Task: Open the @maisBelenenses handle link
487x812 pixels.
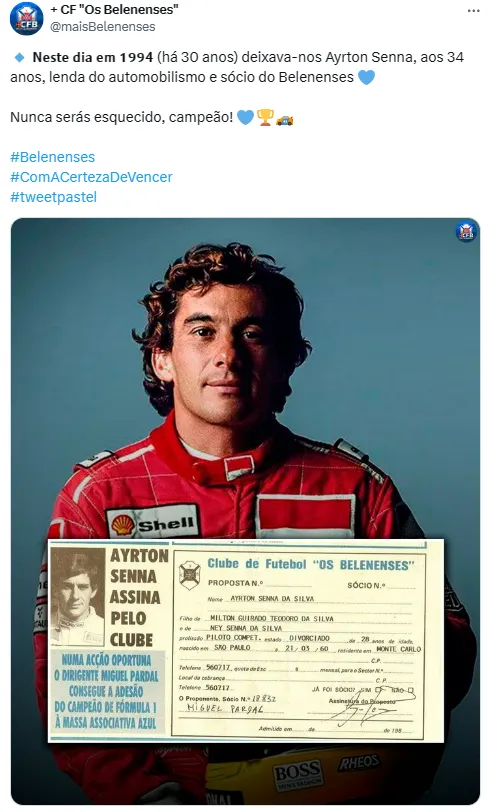Action: tap(103, 26)
